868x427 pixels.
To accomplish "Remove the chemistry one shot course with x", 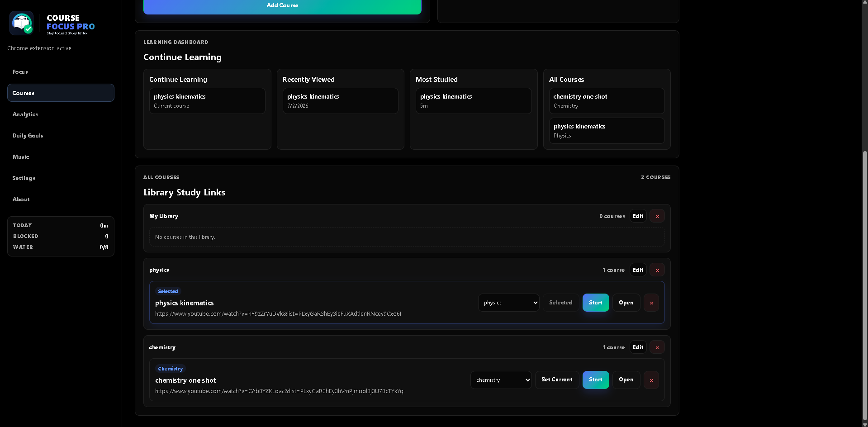I will pos(651,380).
